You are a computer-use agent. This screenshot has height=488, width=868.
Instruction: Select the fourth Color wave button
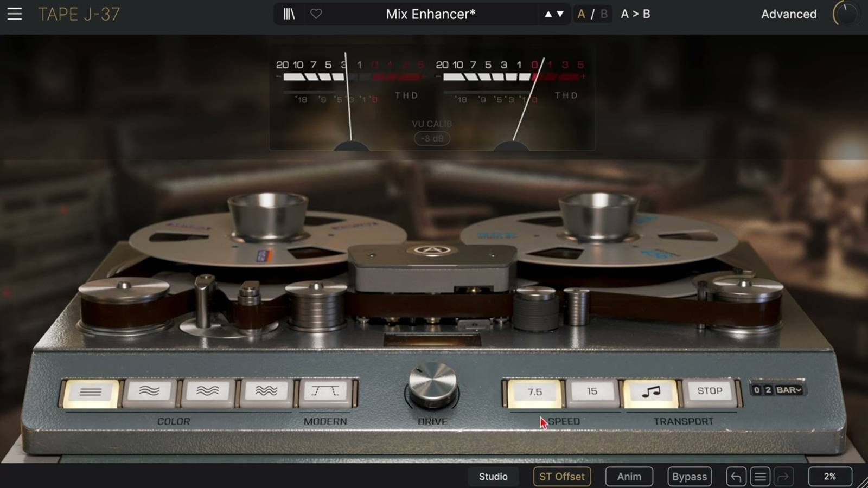266,392
